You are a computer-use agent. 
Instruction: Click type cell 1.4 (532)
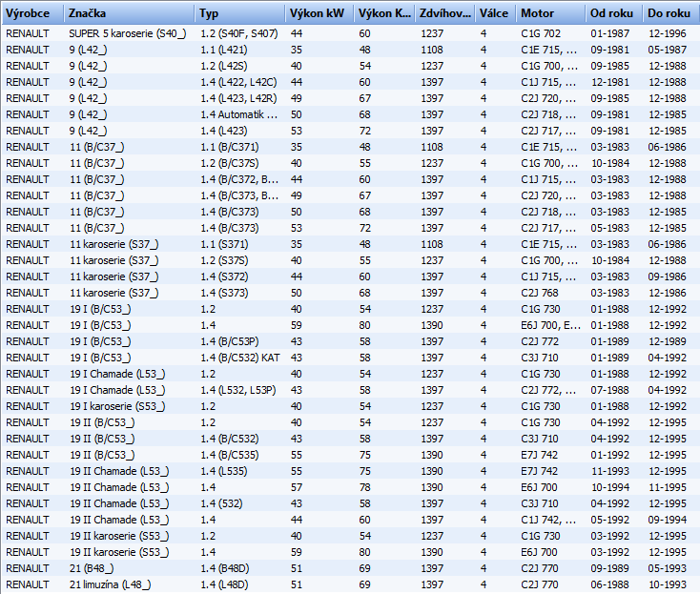point(221,503)
